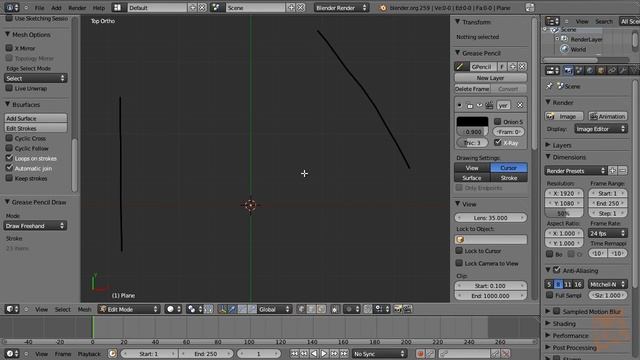640x360 pixels.
Task: Uncheck Automatic join
Action: [9, 168]
